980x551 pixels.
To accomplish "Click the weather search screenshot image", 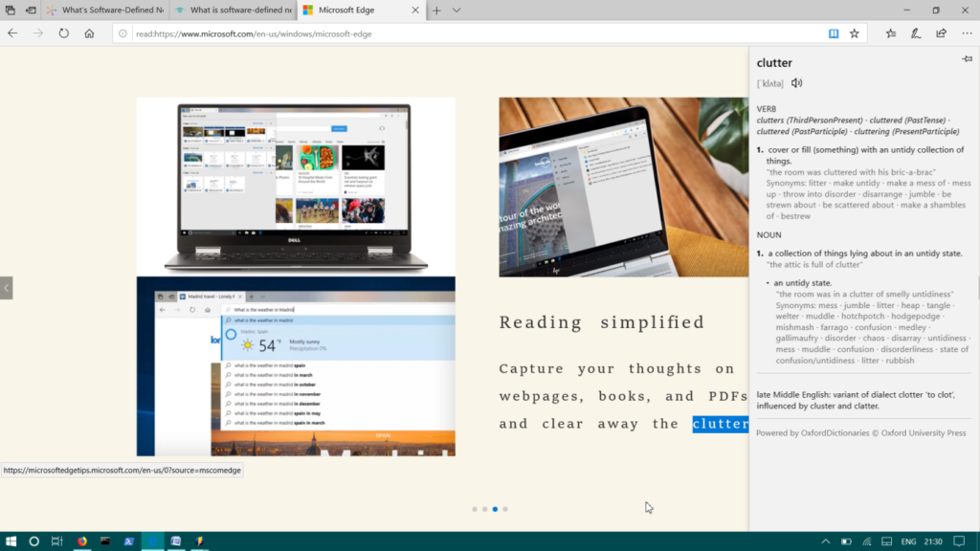I will 296,366.
